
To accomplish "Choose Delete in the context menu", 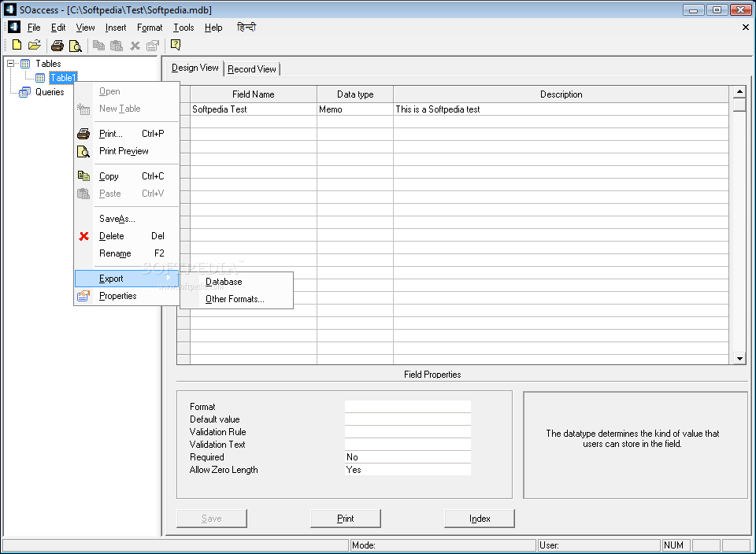I will point(127,236).
